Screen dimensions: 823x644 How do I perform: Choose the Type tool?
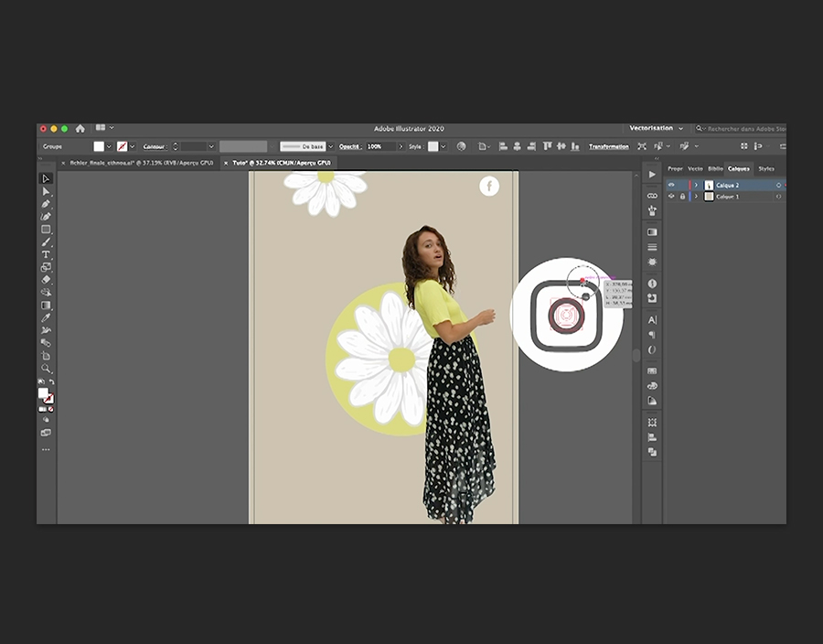click(x=46, y=254)
